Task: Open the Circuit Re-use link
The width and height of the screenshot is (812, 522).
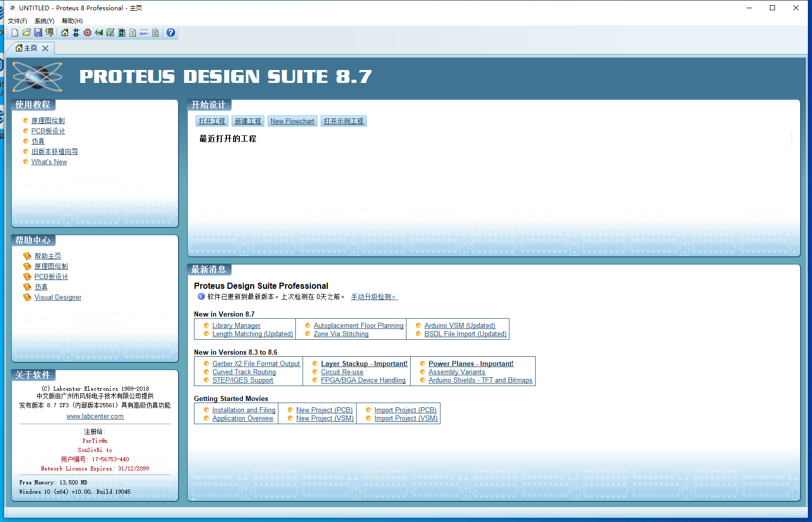Action: coord(342,372)
